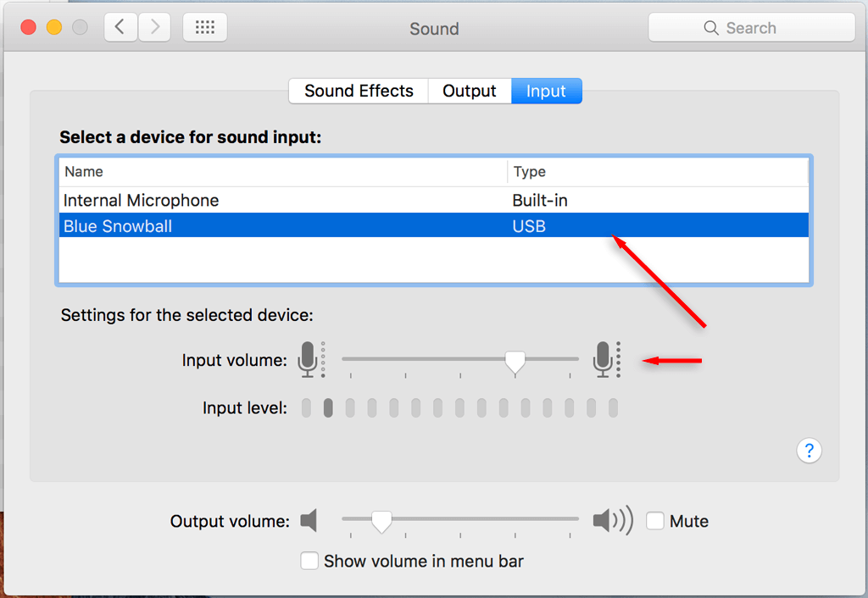Click the Input volume slider handle
This screenshot has width=868, height=598.
click(515, 362)
